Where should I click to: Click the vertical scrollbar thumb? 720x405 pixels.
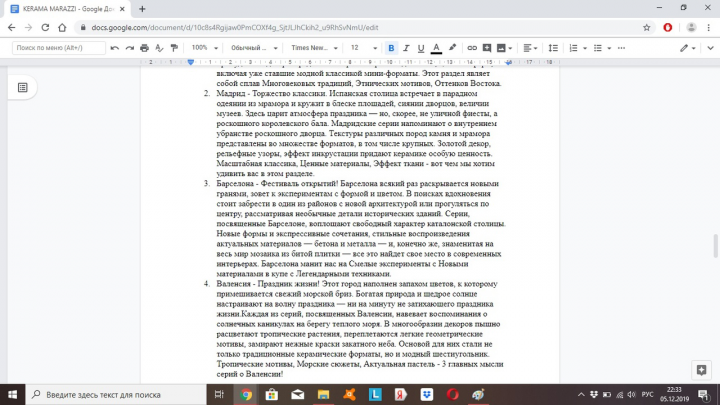click(x=715, y=246)
